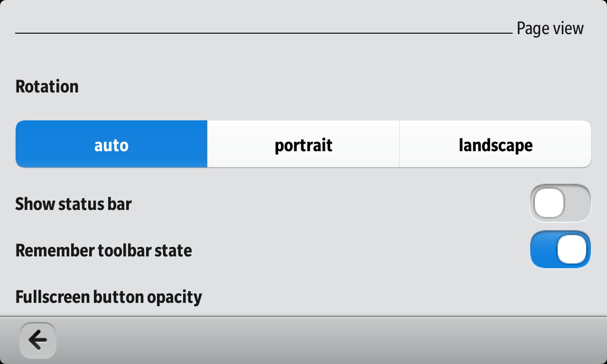This screenshot has height=364, width=607.
Task: Select the auto rotation option
Action: [111, 145]
